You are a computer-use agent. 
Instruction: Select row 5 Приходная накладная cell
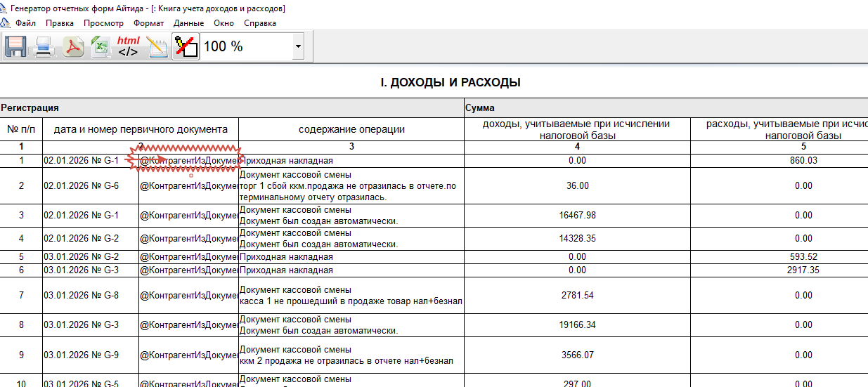[351, 257]
